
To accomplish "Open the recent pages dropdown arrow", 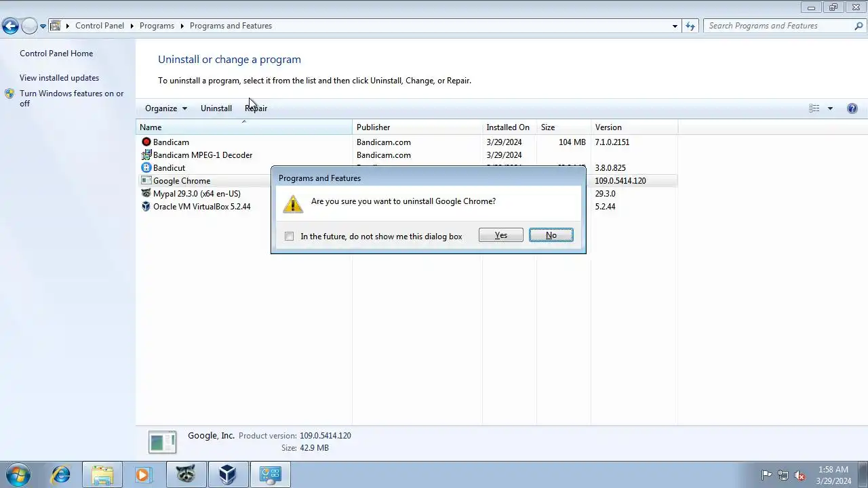I will [43, 26].
